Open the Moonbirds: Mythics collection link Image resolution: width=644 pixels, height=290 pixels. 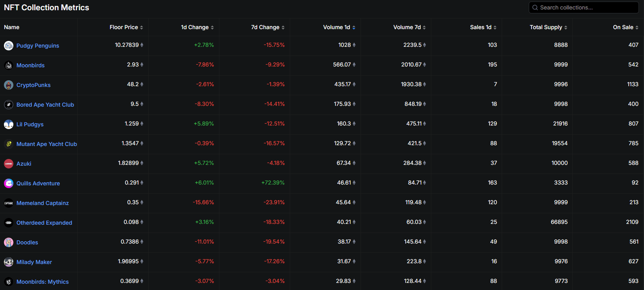click(42, 282)
